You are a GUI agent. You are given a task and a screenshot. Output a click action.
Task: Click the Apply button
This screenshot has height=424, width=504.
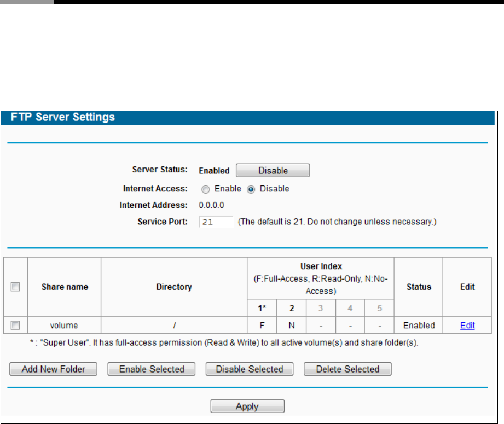pyautogui.click(x=247, y=406)
